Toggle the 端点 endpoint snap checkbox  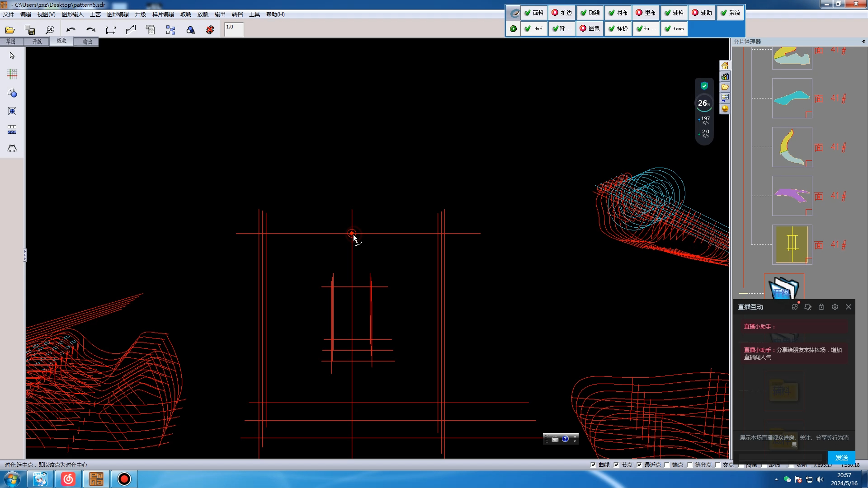click(667, 465)
